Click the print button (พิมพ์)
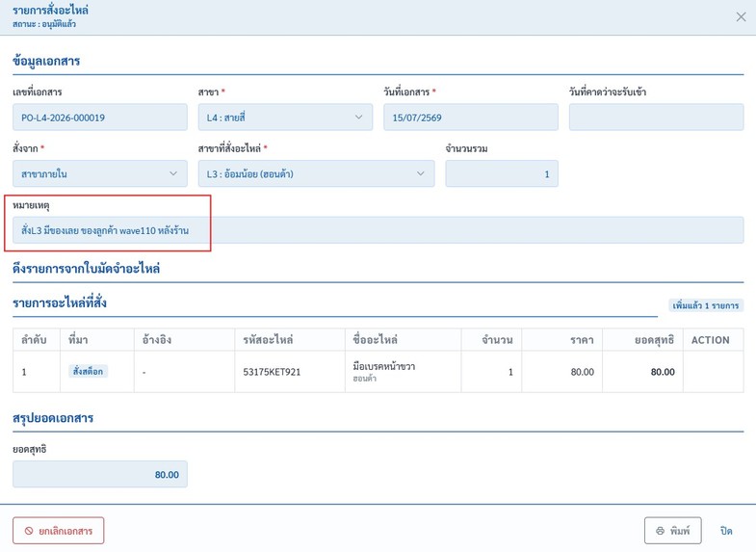Screen dimensions: 756x552 [x=672, y=531]
